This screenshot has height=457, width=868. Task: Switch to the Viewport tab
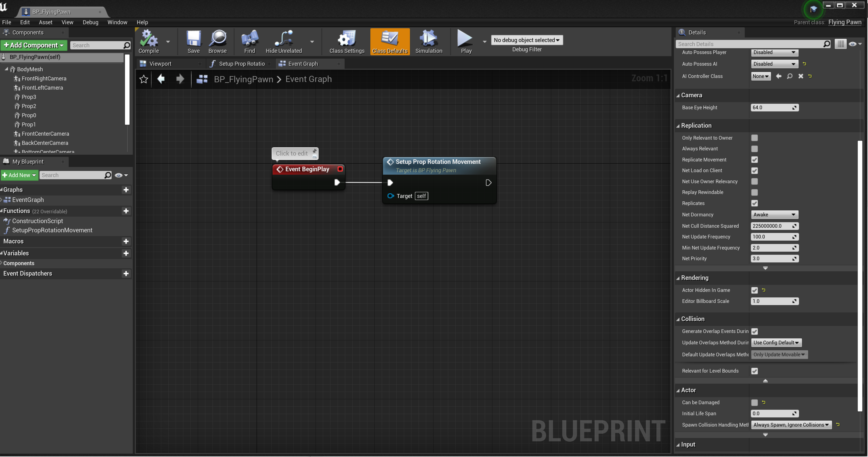point(160,64)
